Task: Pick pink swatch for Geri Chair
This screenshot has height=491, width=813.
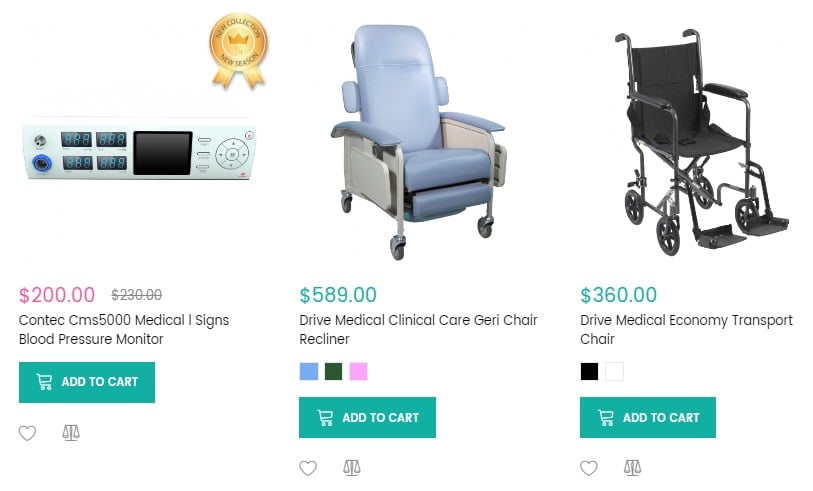Action: (x=358, y=371)
